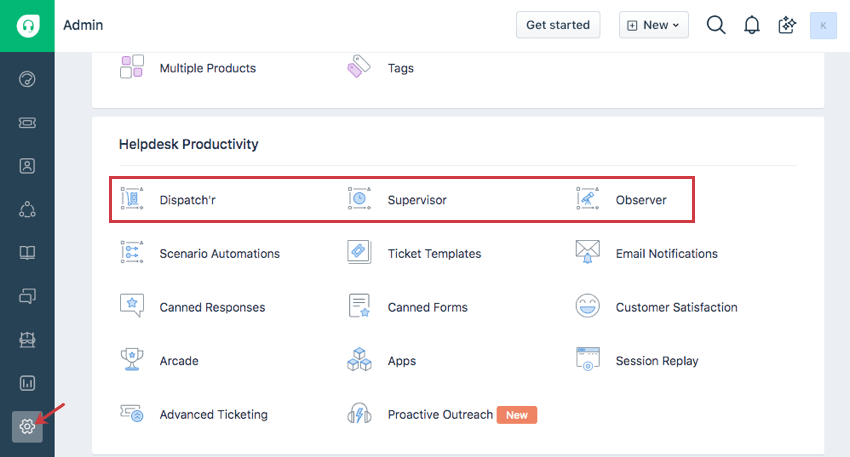Go to Canned Responses
Screen dimensions: 850x457
[212, 308]
